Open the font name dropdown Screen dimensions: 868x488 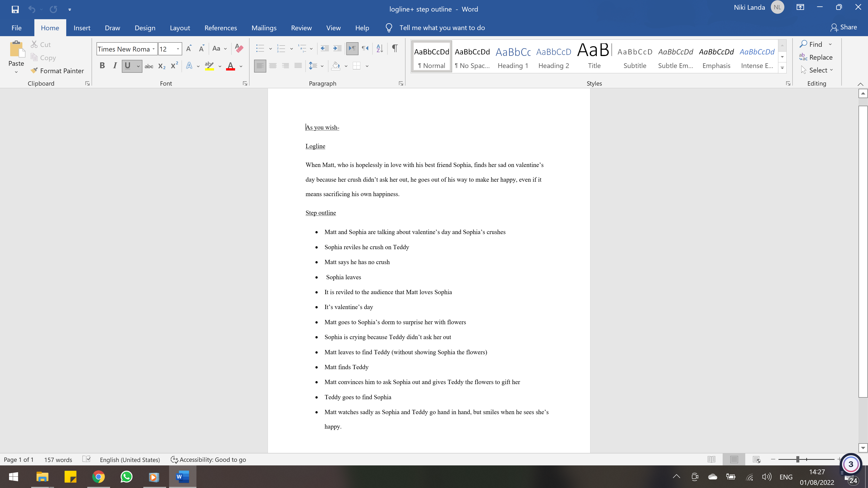[x=154, y=49]
